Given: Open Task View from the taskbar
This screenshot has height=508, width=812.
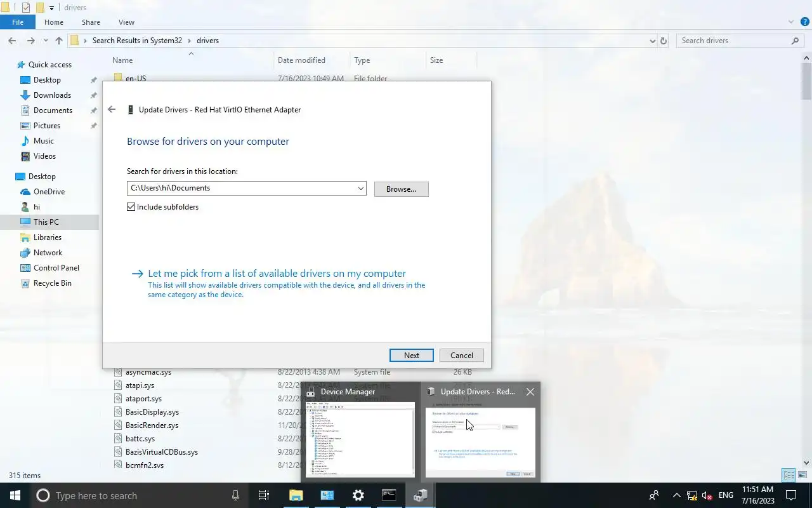Looking at the screenshot, I should pos(264,495).
